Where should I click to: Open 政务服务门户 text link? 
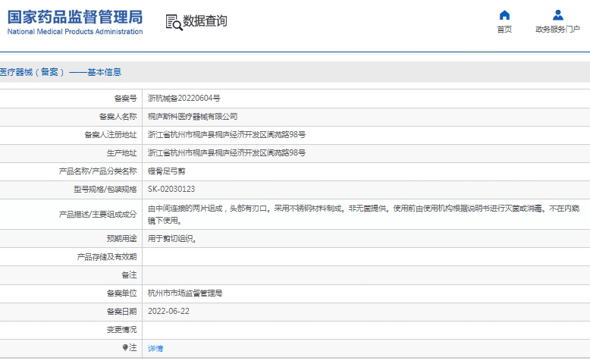(557, 30)
